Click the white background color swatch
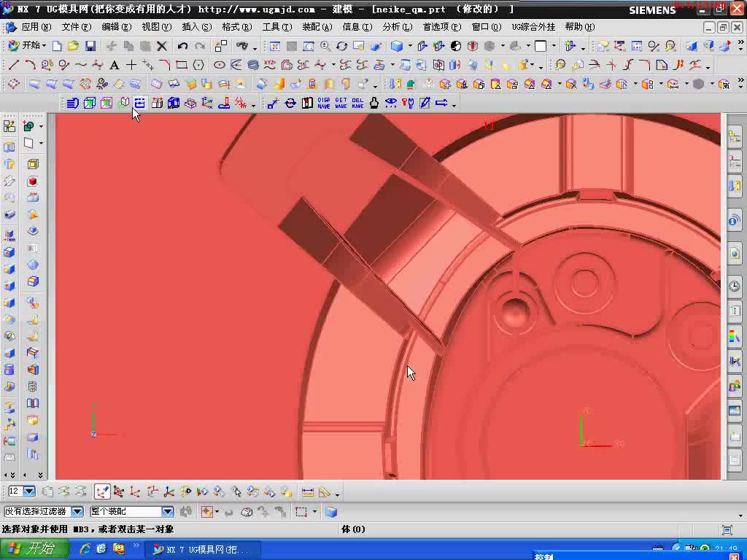Viewport: 747px width, 560px height. (541, 46)
